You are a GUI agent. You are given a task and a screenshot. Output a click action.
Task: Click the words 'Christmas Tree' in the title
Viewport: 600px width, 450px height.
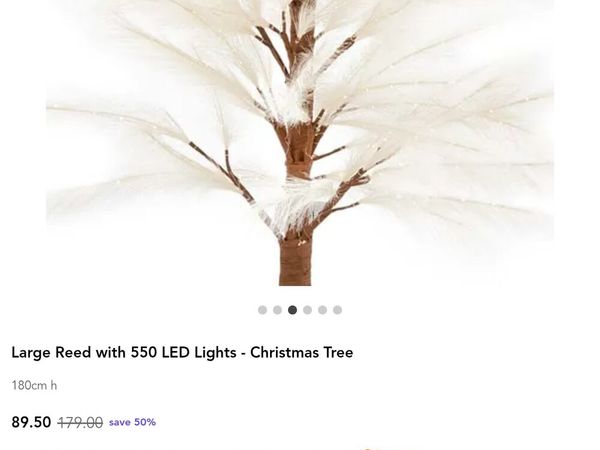coord(302,352)
